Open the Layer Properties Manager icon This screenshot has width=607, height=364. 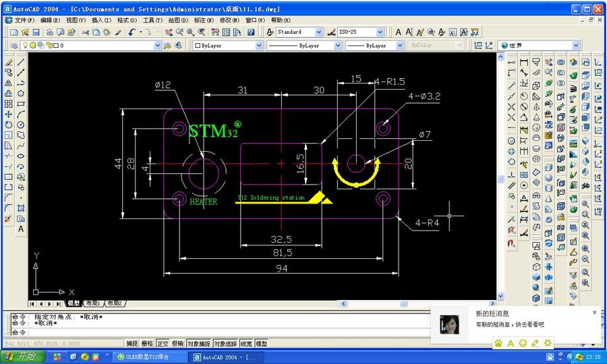click(14, 46)
